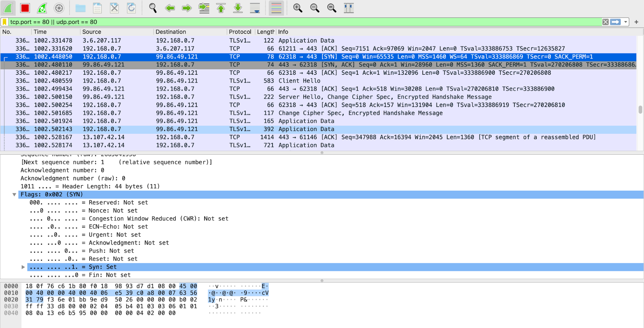Jump to the last packet

238,8
